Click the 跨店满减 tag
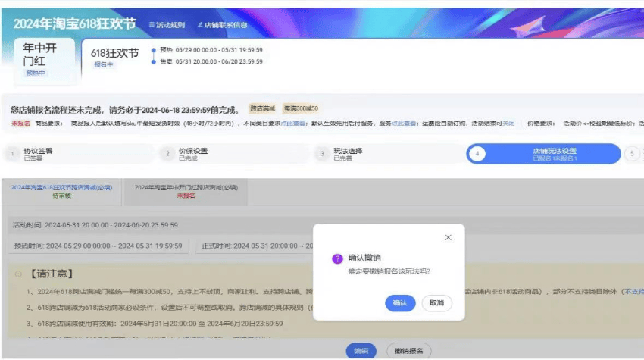This screenshot has height=360, width=644. [262, 108]
